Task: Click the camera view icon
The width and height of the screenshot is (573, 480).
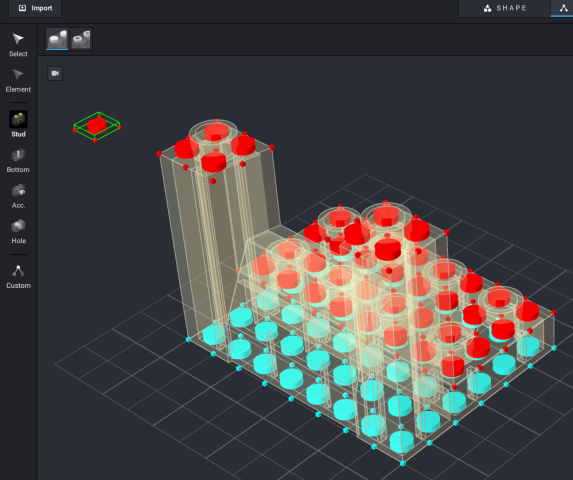Action: (55, 73)
